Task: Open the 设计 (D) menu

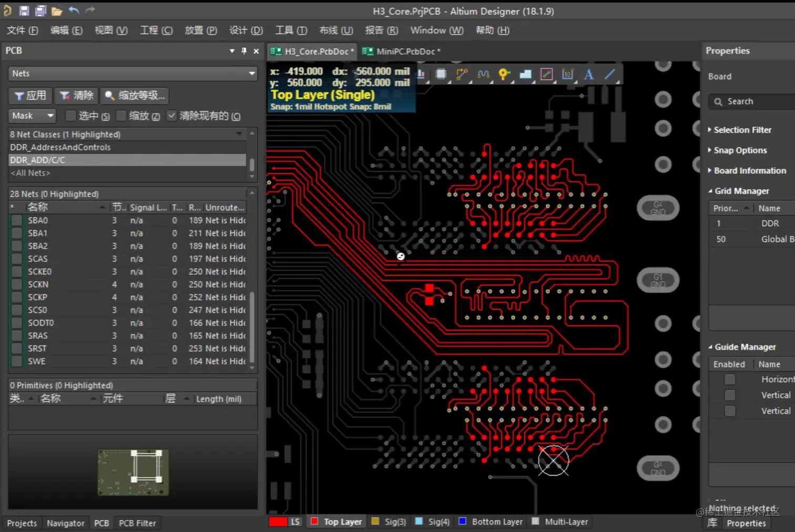Action: point(246,30)
